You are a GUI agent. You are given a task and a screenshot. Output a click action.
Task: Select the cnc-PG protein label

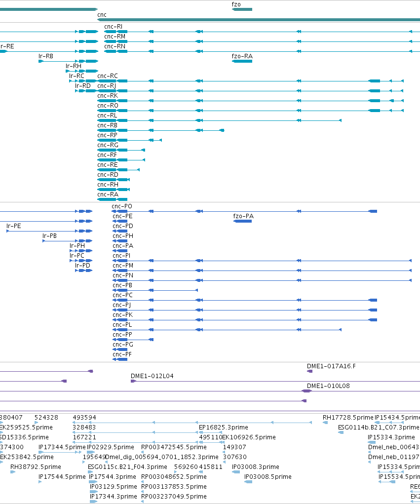click(x=123, y=345)
